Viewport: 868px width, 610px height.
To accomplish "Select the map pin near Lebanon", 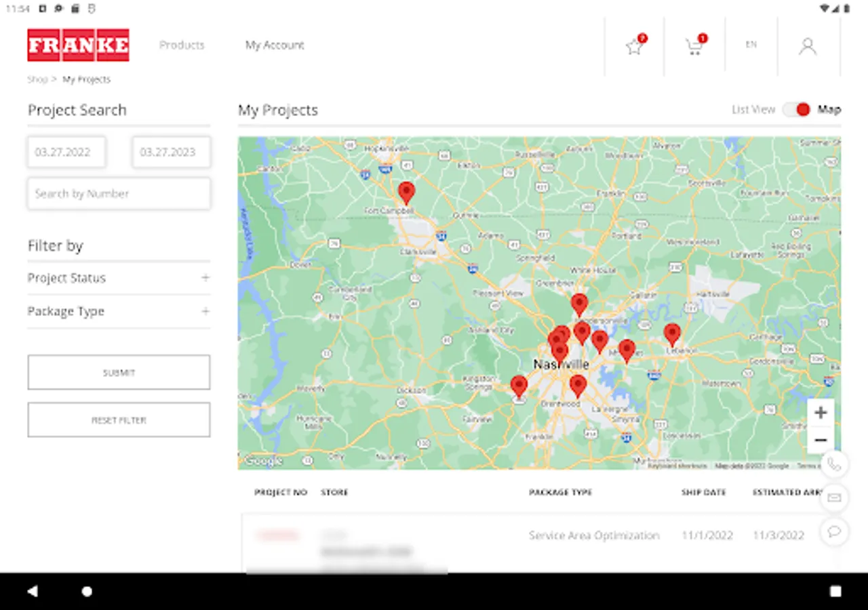I will coord(672,334).
